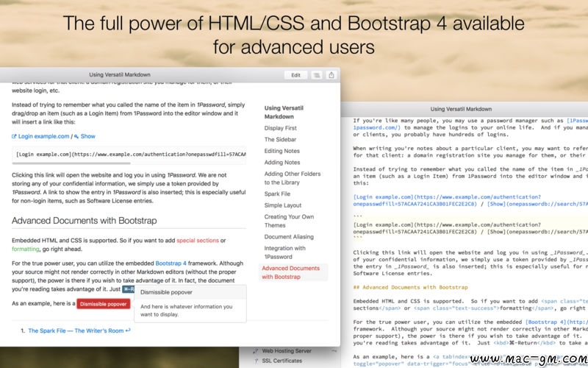The height and width of the screenshot is (368, 588).
Task: Open 'The Spark File — The Writer's Room' footnote link
Action: (76, 330)
